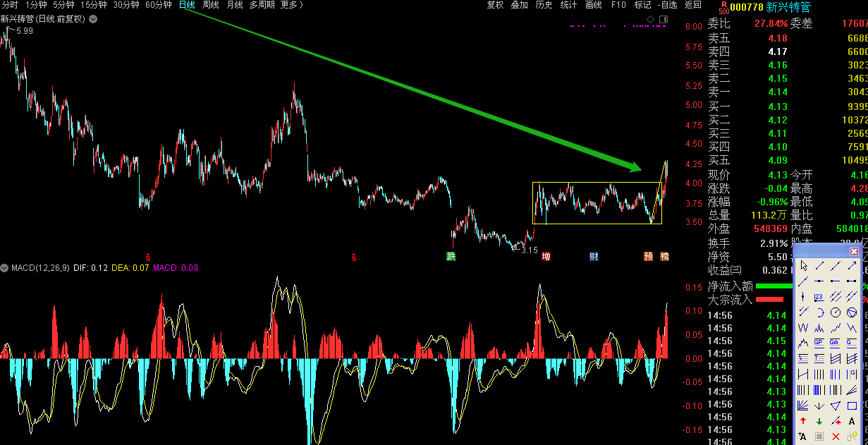The image size is (868, 445).
Task: Choose the arrow line drawing tool
Action: pyautogui.click(x=852, y=266)
